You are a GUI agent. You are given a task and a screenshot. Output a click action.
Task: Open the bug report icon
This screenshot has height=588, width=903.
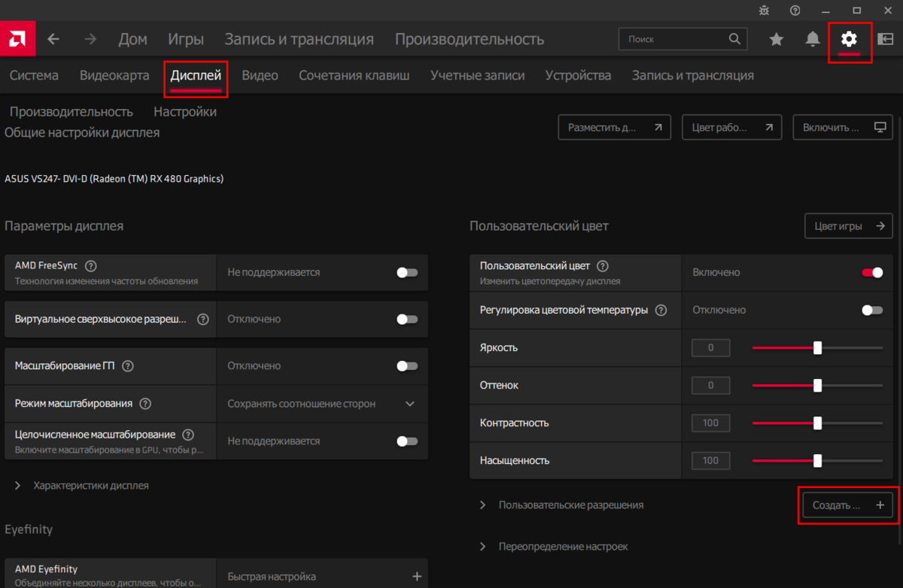(765, 11)
